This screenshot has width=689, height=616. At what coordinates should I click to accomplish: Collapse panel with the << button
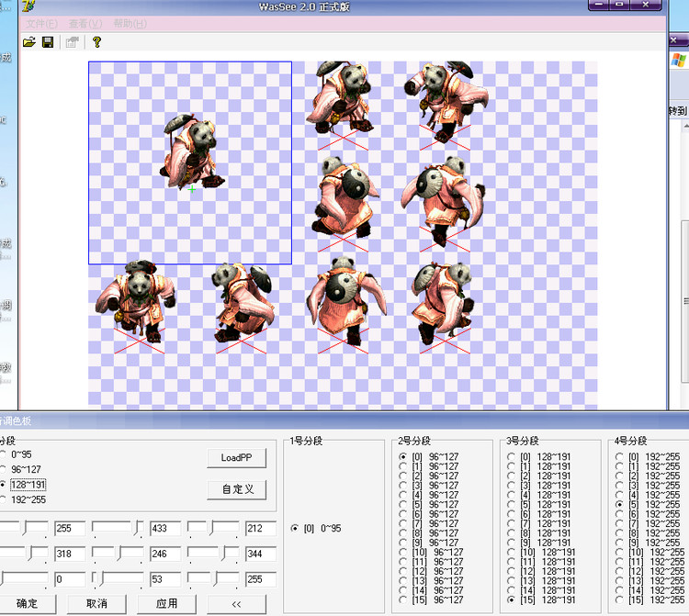pos(236,604)
